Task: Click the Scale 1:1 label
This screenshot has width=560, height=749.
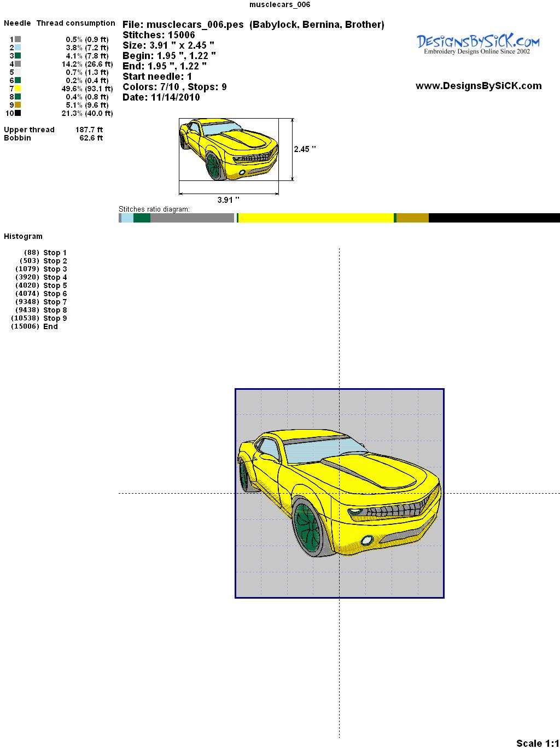Action: point(537,743)
